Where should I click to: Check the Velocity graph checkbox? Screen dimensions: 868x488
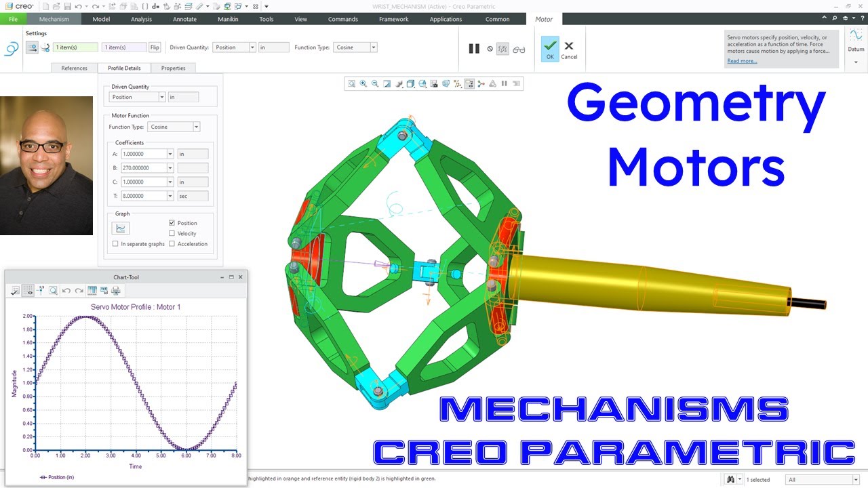coord(172,233)
